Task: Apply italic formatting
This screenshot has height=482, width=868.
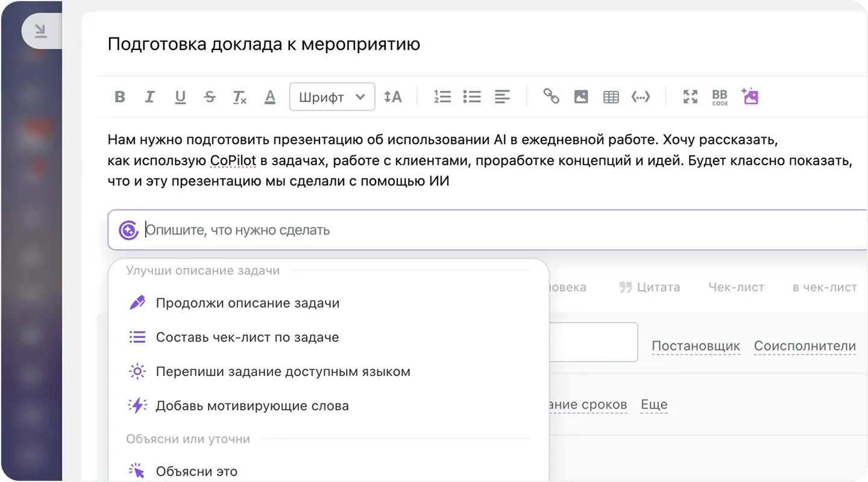Action: [149, 96]
